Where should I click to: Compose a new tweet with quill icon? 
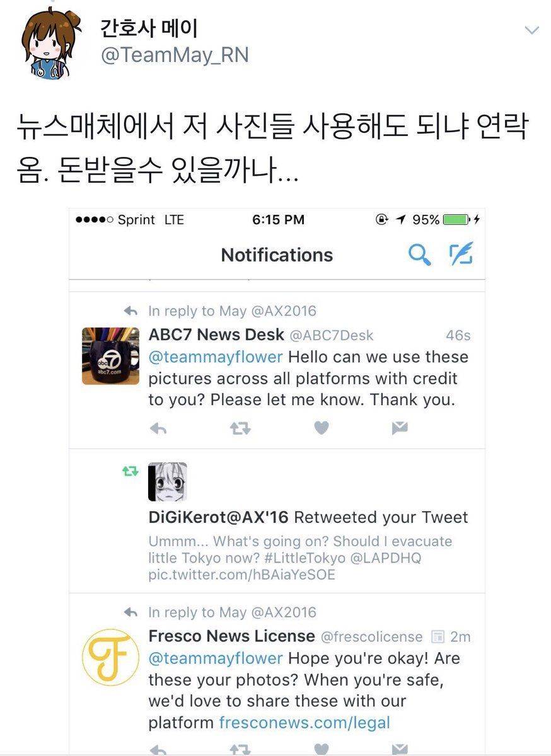461,255
